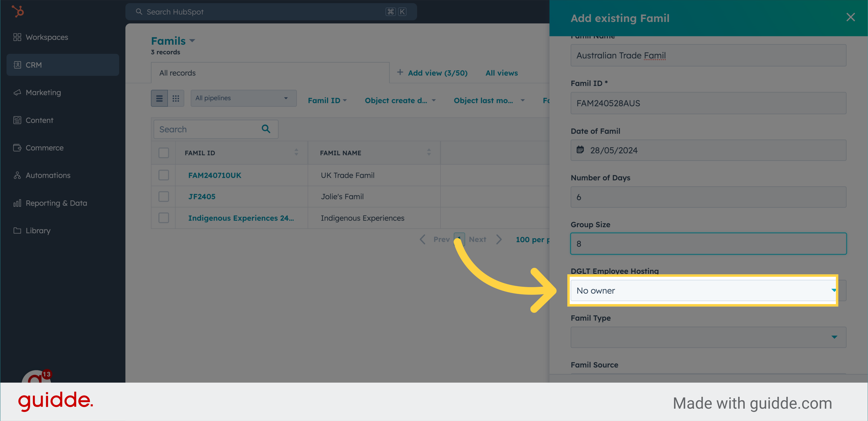Viewport: 868px width, 421px height.
Task: Select the All records tab
Action: pyautogui.click(x=178, y=73)
